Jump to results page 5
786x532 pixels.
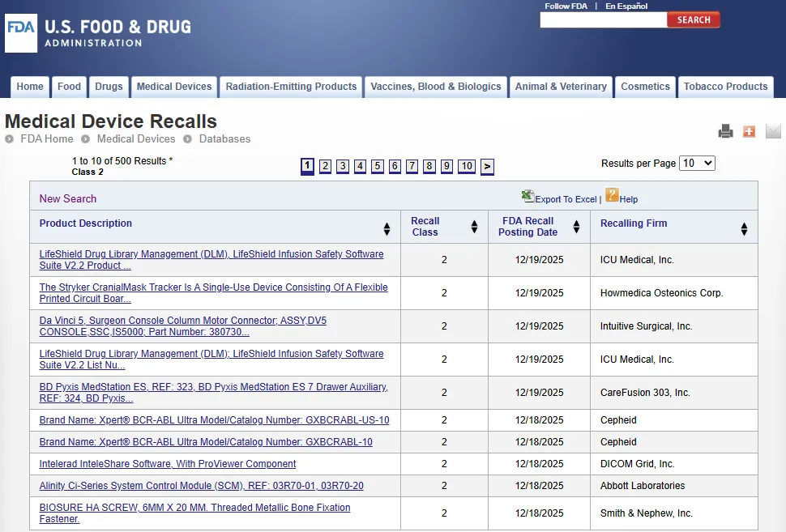click(378, 167)
